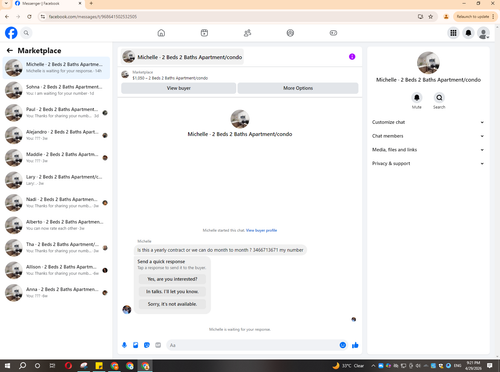The image size is (500, 372).
Task: Open the emoji picker icon
Action: tap(343, 345)
